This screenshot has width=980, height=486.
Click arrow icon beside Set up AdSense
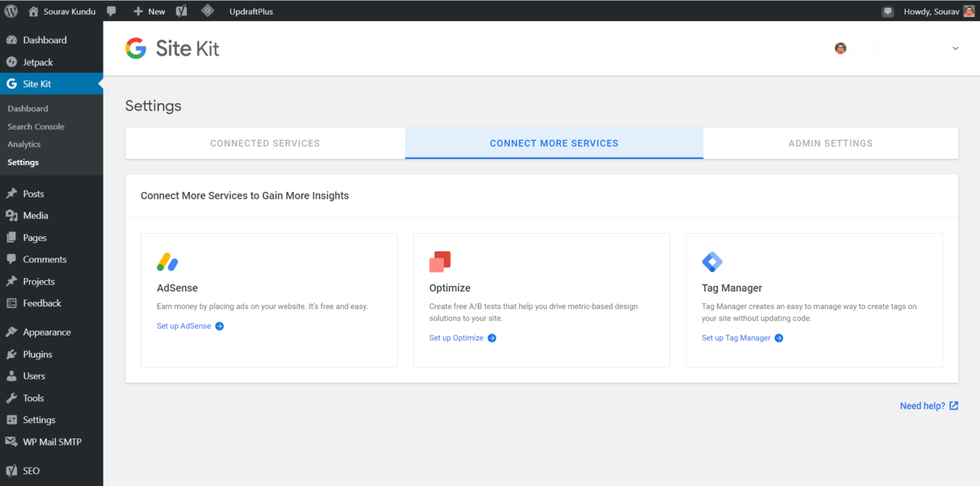click(219, 326)
